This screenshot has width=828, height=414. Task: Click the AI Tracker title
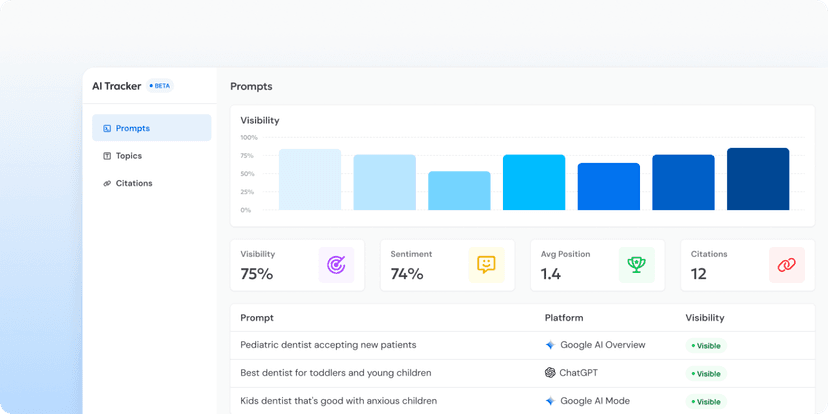click(117, 86)
